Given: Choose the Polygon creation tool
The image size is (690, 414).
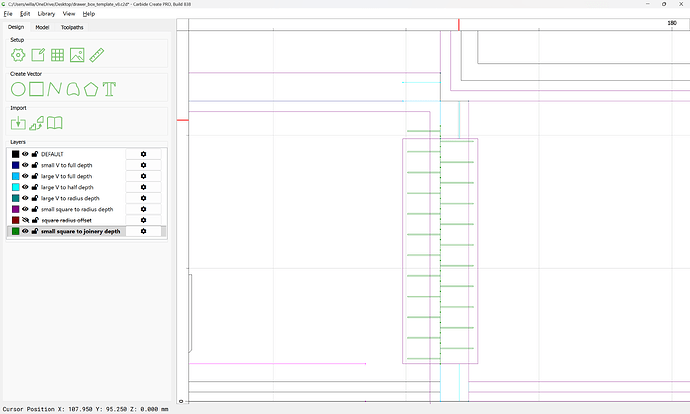Looking at the screenshot, I should point(90,89).
